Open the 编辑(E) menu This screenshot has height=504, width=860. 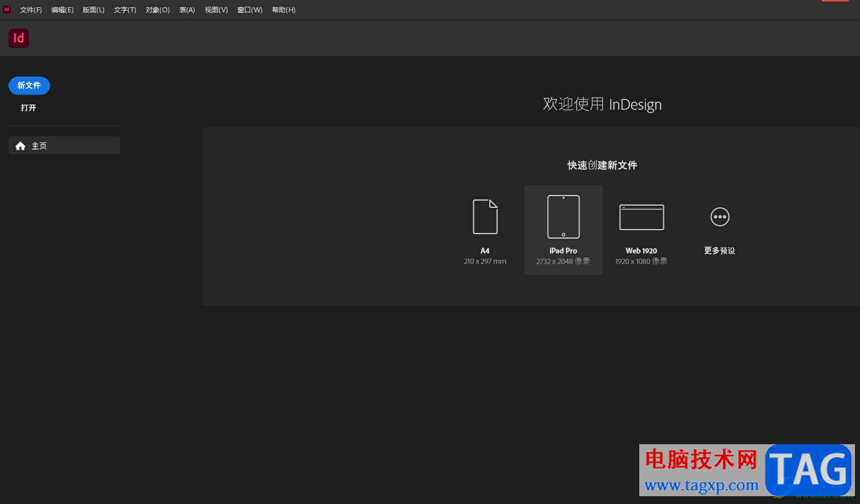[x=63, y=10]
